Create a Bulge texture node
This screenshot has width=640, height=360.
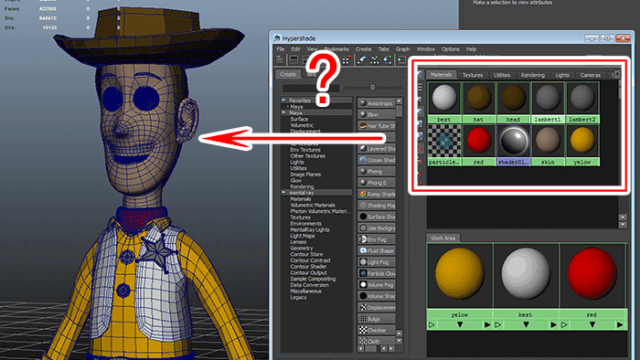376,319
